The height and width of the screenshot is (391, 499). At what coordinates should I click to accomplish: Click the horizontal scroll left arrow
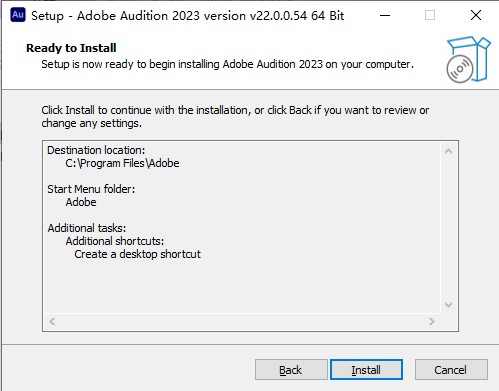point(52,321)
